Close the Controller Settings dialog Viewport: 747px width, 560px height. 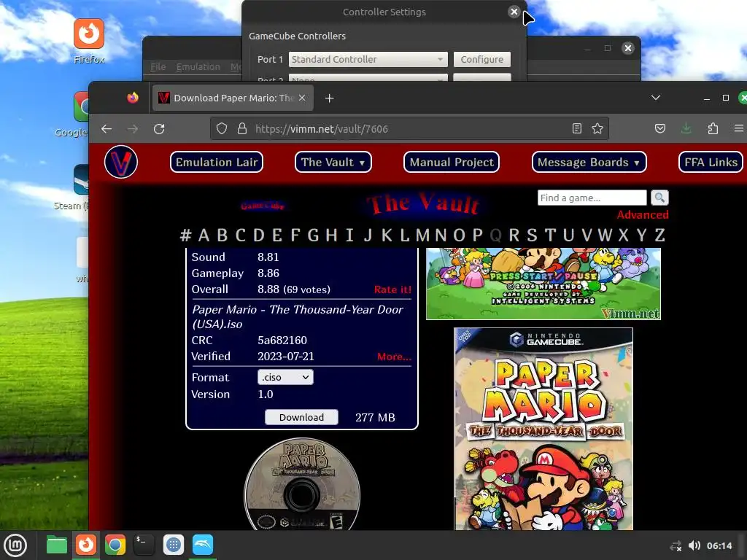pos(514,12)
